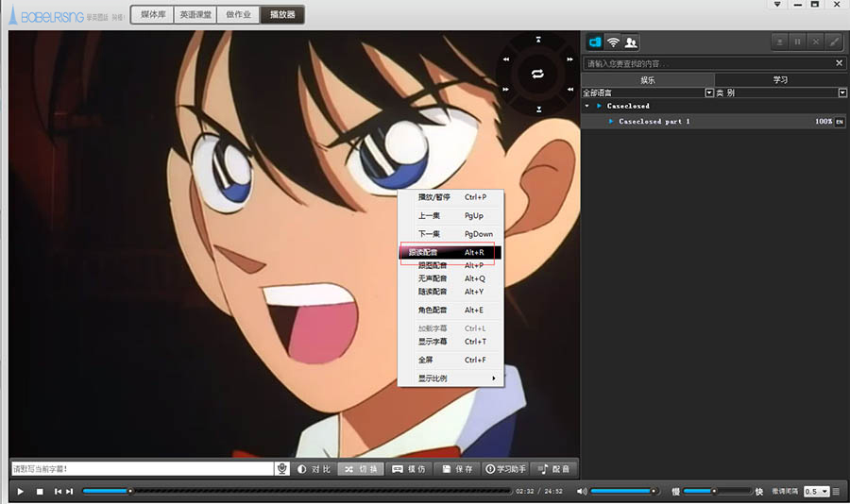
Task: Click the EN language badge on Caseclosed part 1
Action: 840,122
